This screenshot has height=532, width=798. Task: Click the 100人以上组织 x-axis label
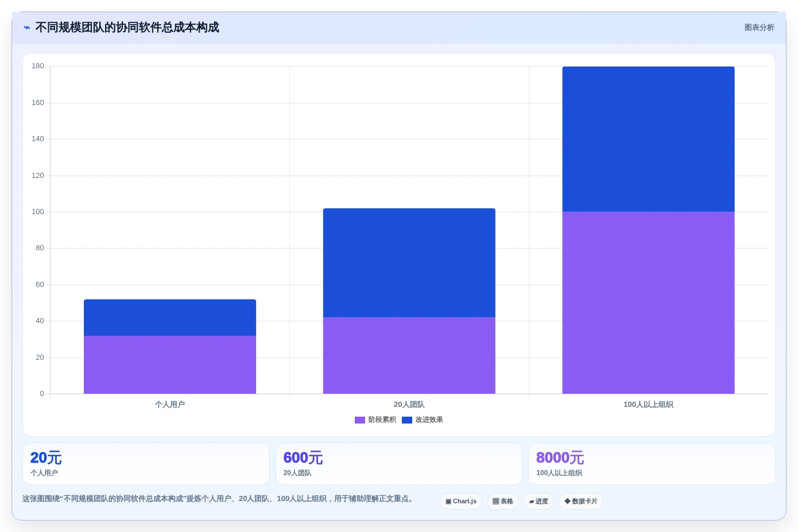[x=648, y=405]
